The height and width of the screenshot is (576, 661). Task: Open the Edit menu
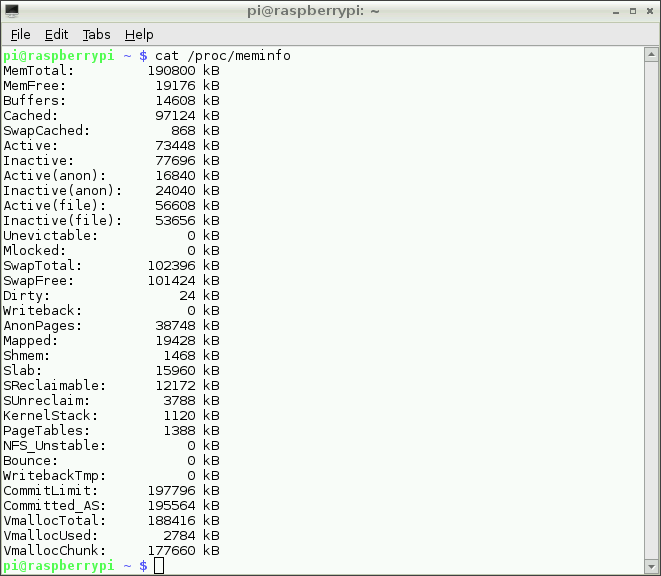[56, 34]
